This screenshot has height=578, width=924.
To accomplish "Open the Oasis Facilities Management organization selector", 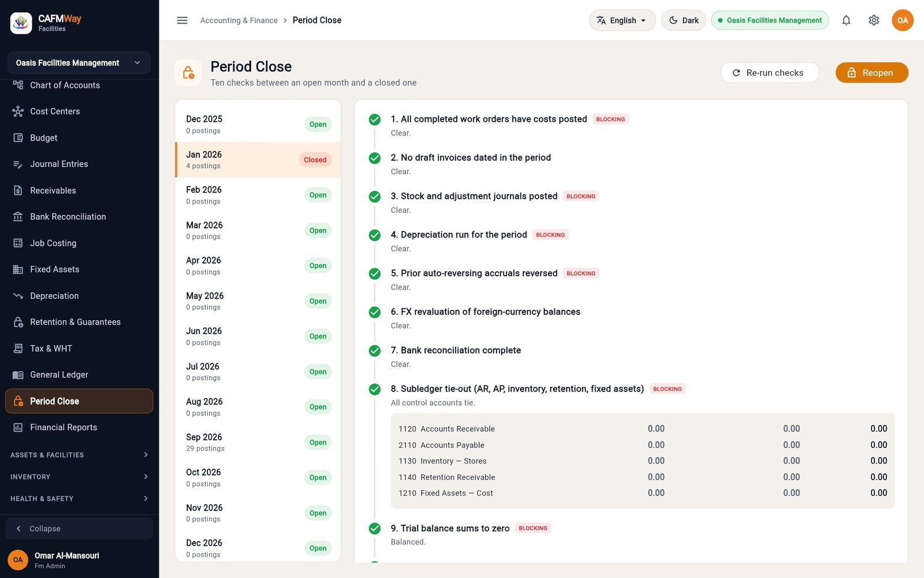I will click(79, 62).
